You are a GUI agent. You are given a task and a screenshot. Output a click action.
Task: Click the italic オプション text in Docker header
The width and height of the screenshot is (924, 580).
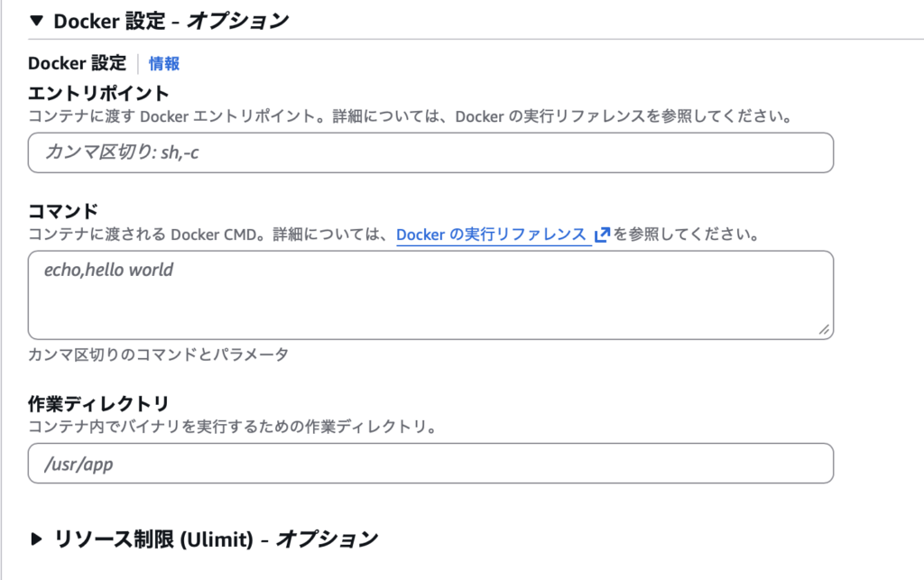tap(237, 22)
